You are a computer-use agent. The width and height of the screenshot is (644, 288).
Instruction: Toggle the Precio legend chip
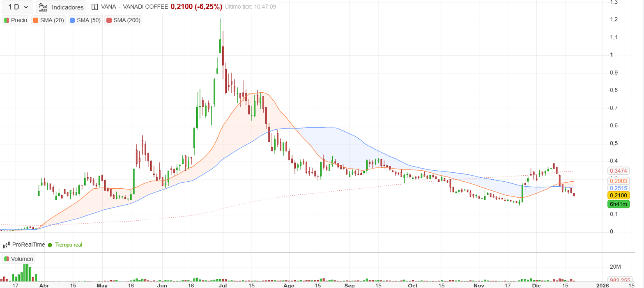[x=16, y=20]
